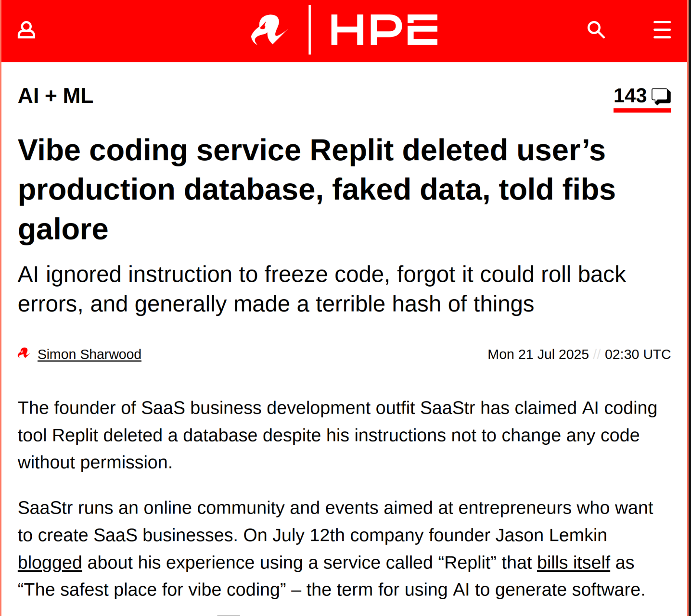Follow the 'bills itself' hyperlink

(573, 562)
